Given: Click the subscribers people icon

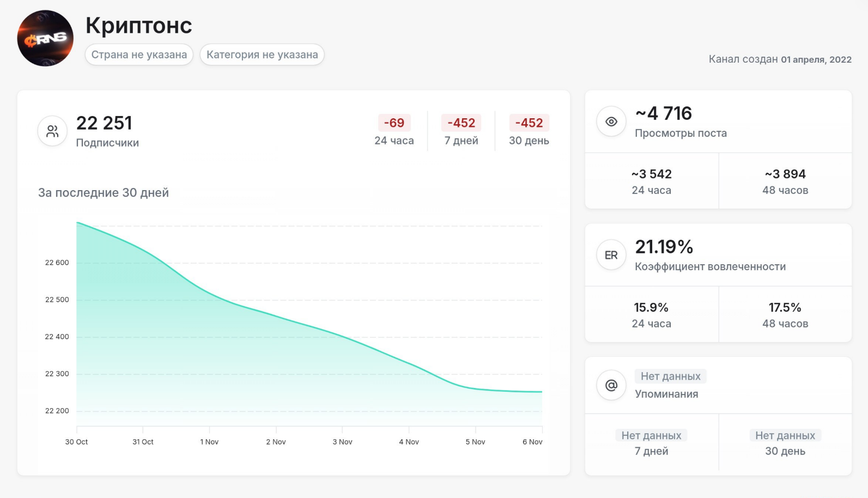Looking at the screenshot, I should pyautogui.click(x=52, y=131).
